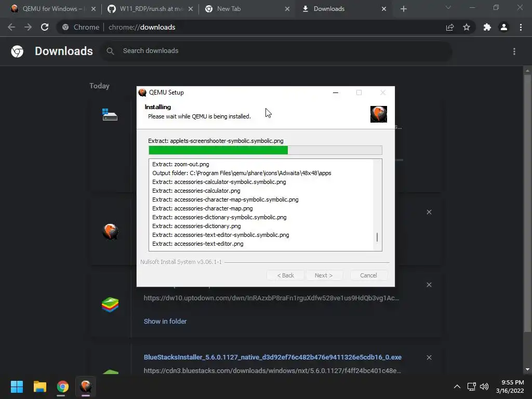Click the search magnifier icon in Downloads
The width and height of the screenshot is (532, 399).
[x=110, y=51]
